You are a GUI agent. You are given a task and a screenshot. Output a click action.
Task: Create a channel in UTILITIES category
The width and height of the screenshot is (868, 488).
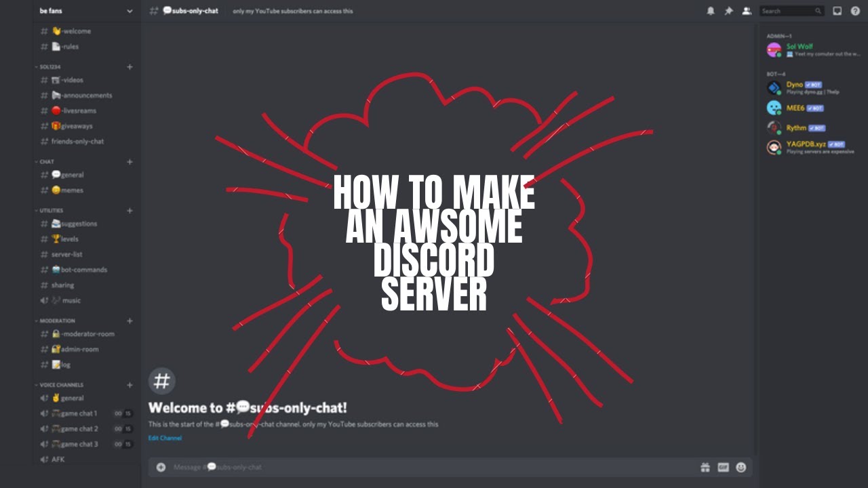tap(130, 211)
